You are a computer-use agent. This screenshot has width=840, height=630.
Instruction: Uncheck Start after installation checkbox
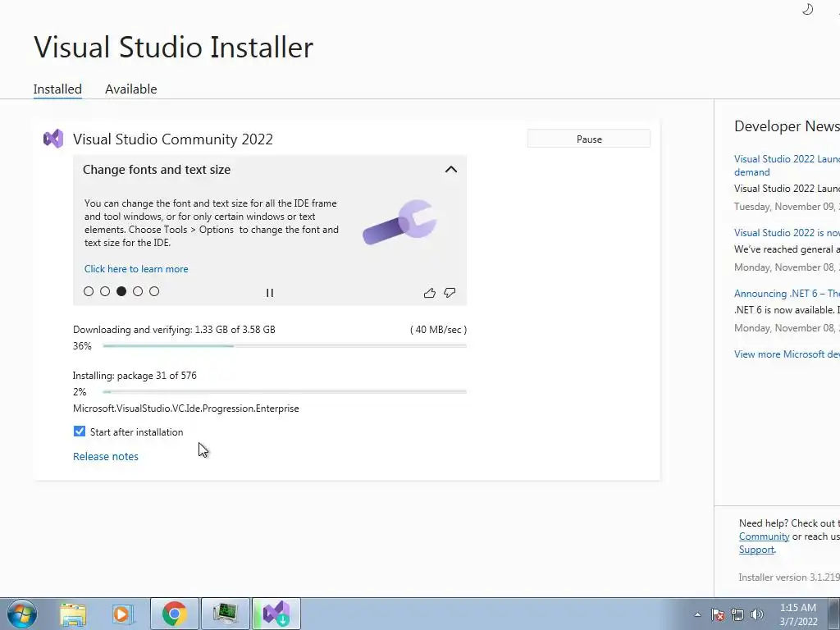coord(80,431)
